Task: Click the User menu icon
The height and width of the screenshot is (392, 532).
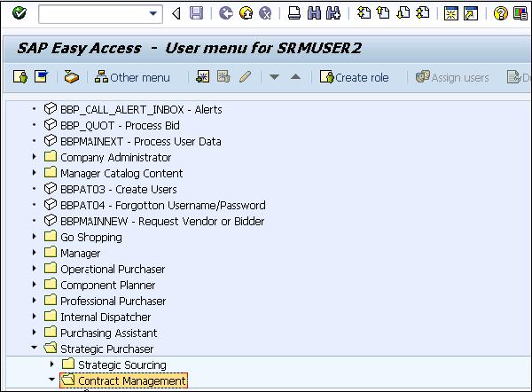Action: click(20, 76)
